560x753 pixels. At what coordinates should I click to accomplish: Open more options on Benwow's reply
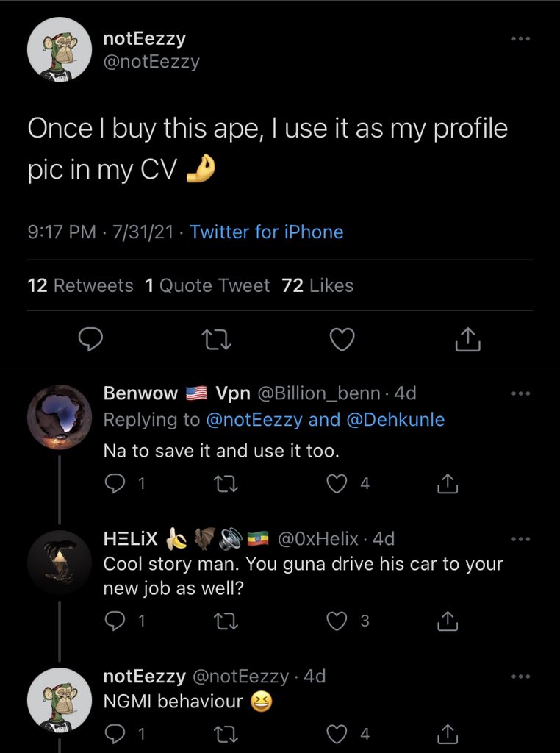point(520,394)
